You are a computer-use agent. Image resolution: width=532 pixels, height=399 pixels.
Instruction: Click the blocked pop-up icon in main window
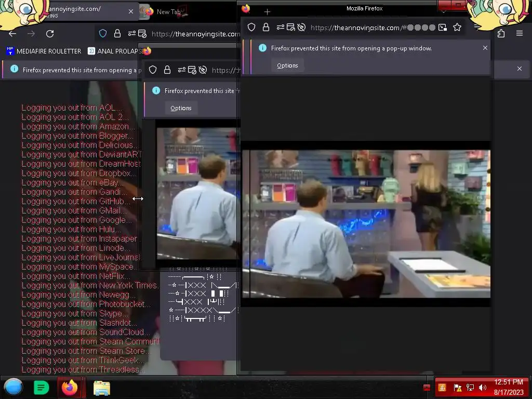coord(142,34)
